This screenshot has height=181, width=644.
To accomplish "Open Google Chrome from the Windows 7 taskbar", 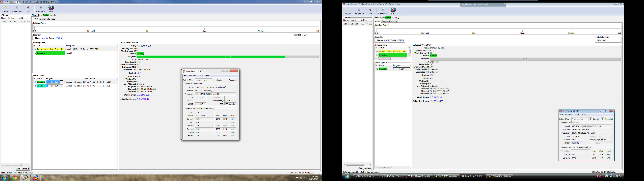I will coord(14,178).
